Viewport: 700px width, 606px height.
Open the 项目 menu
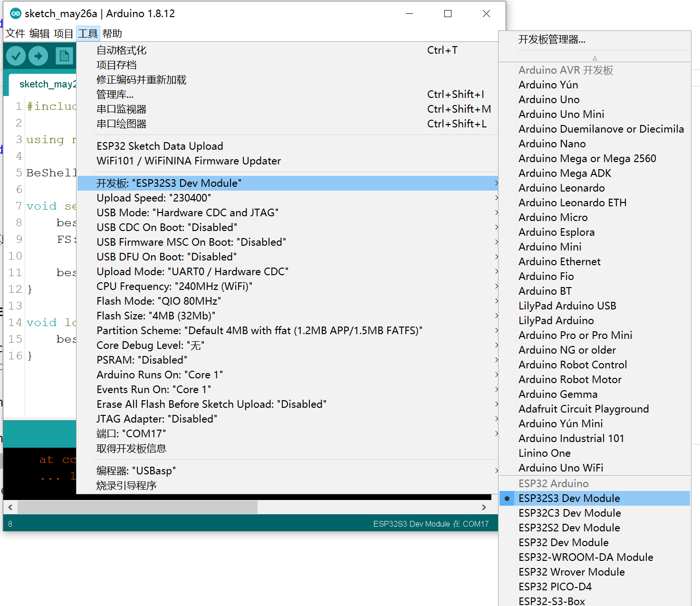[64, 34]
